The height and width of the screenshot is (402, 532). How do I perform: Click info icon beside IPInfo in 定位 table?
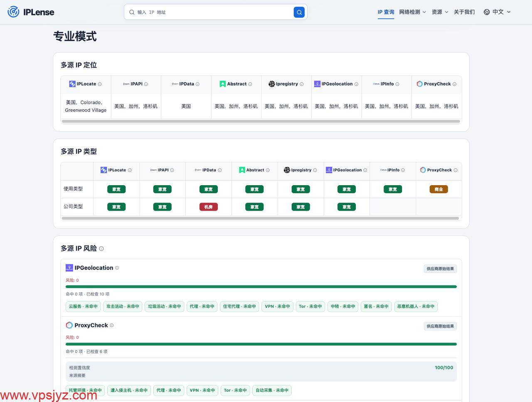pos(397,84)
